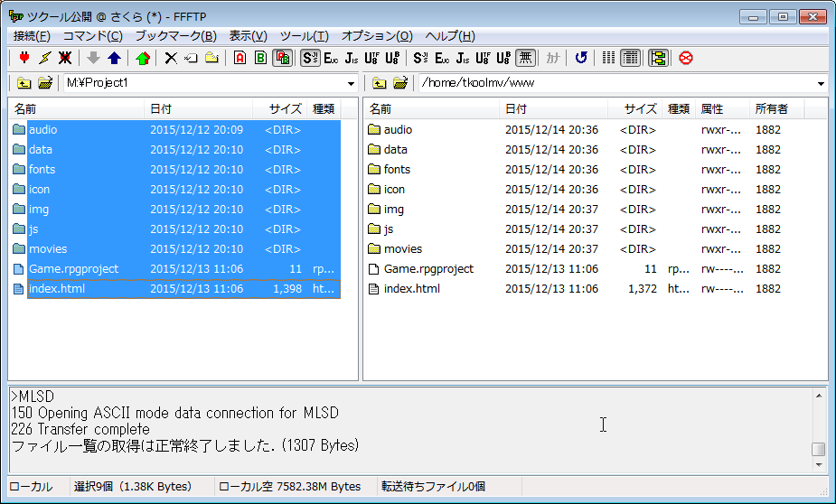This screenshot has width=836, height=504.
Task: Open the 接続(F) menu
Action: tap(32, 36)
